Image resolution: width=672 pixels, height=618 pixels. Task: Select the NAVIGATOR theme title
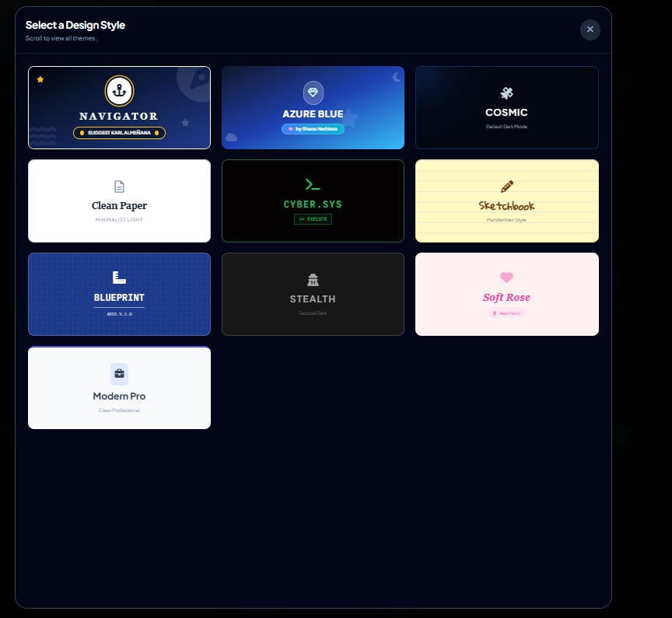tap(119, 116)
